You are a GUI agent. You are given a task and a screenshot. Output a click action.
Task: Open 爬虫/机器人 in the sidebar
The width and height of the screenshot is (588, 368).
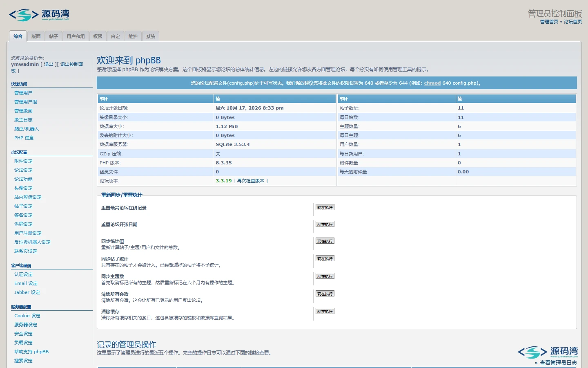(27, 129)
